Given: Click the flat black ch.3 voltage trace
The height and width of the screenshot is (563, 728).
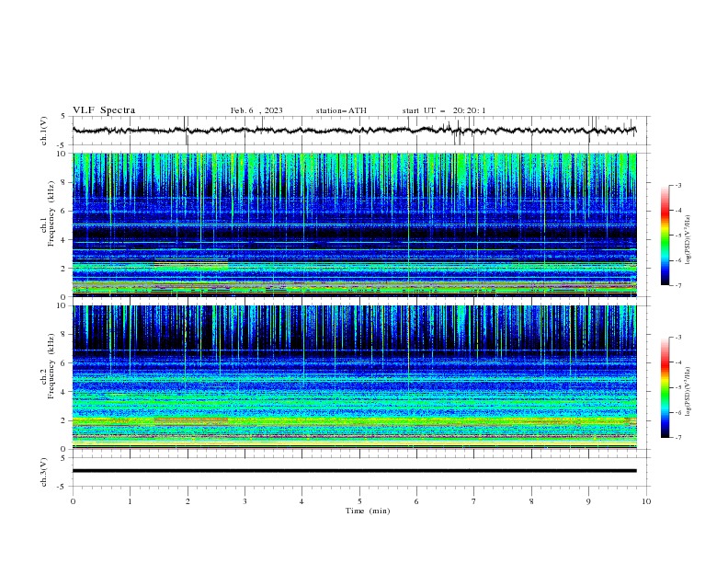Looking at the screenshot, I should click(x=354, y=471).
